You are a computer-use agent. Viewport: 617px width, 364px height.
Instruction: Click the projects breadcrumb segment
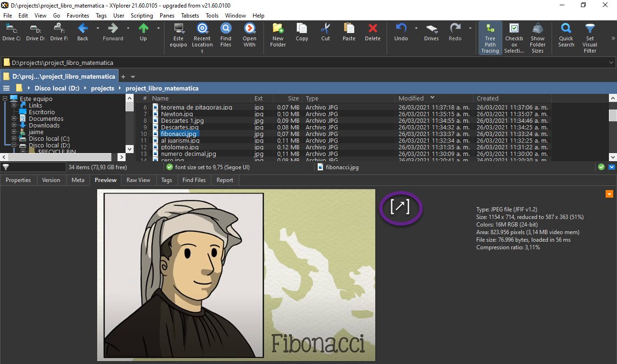pyautogui.click(x=103, y=88)
